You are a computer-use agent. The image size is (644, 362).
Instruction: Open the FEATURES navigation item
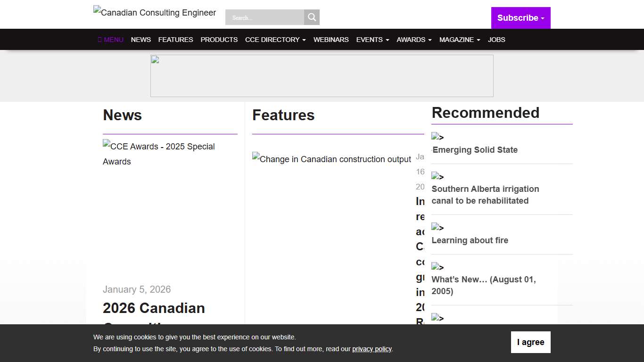click(x=175, y=40)
